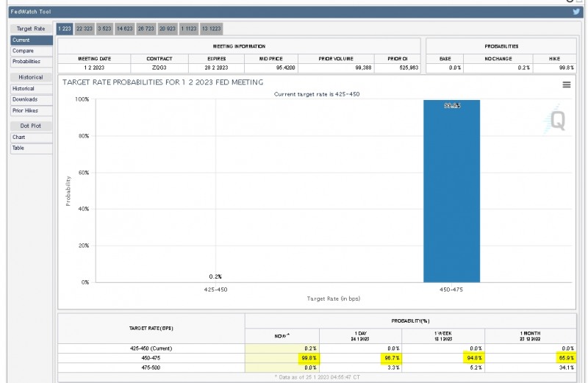
Task: Click the chart title TARGET RATE PROBABILITIES
Action: point(162,82)
